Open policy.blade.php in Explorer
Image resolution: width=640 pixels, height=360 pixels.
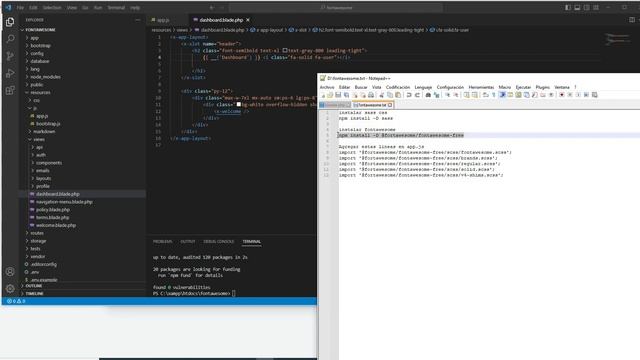point(53,209)
